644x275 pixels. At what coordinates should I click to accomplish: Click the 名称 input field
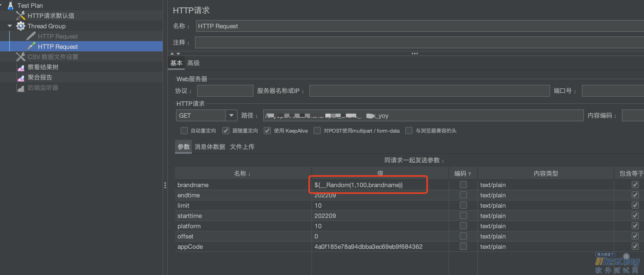click(x=420, y=26)
